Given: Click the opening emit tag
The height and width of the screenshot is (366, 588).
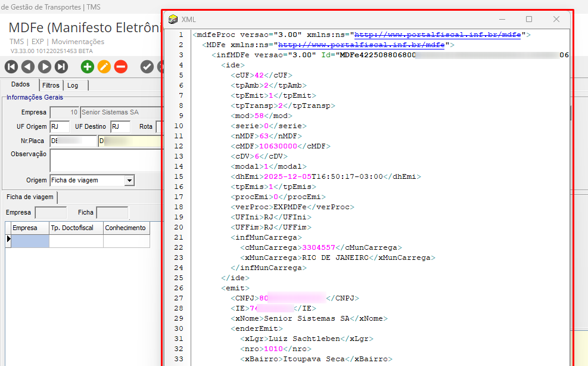Looking at the screenshot, I should [235, 288].
